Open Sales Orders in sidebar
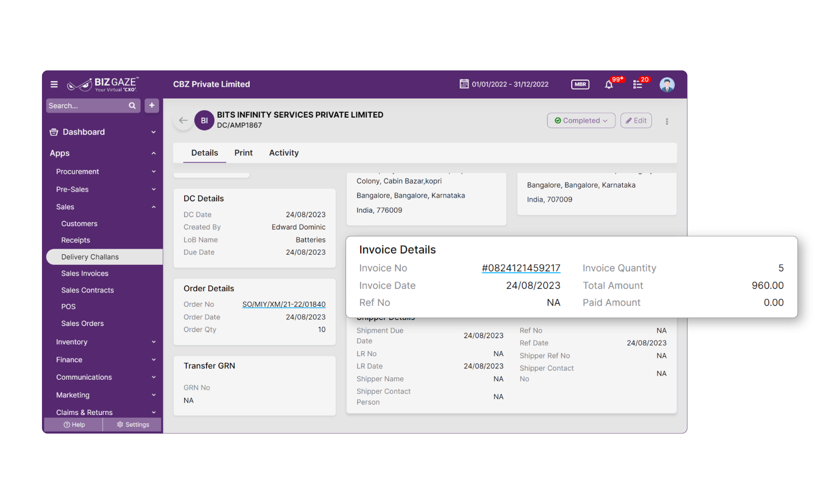840x504 pixels. point(82,324)
